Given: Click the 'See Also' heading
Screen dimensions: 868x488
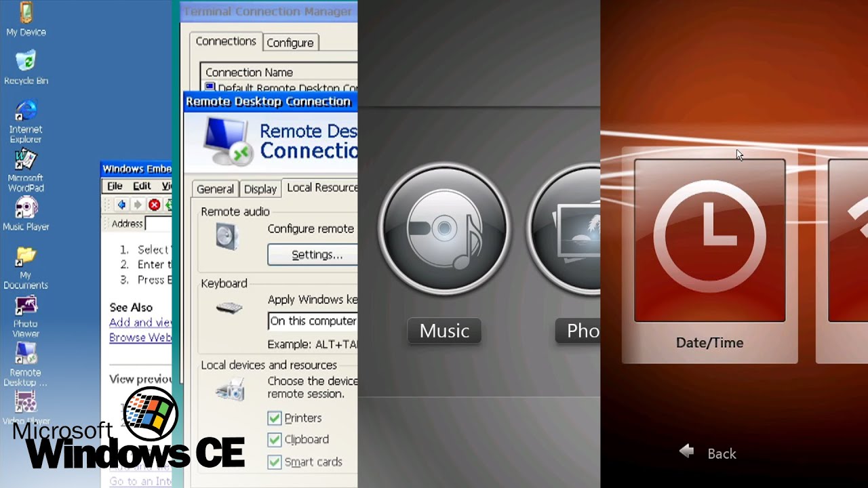Looking at the screenshot, I should point(131,307).
